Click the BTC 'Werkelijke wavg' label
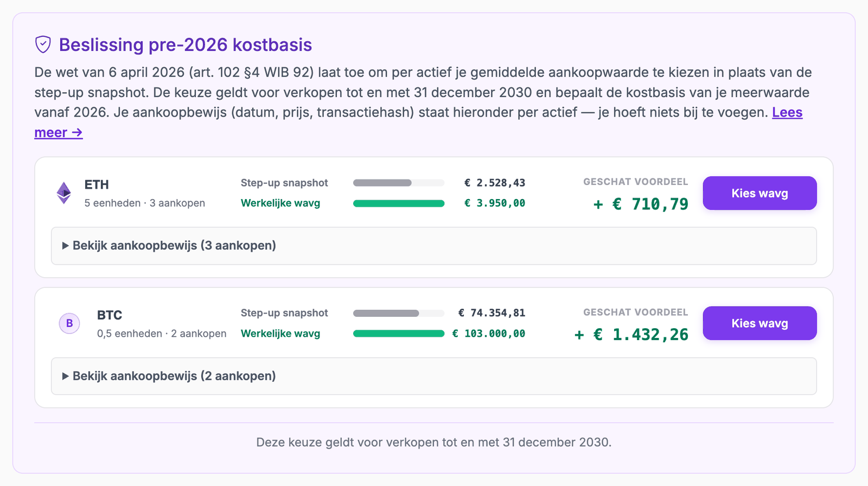Viewport: 868px width, 486px height. coord(280,334)
